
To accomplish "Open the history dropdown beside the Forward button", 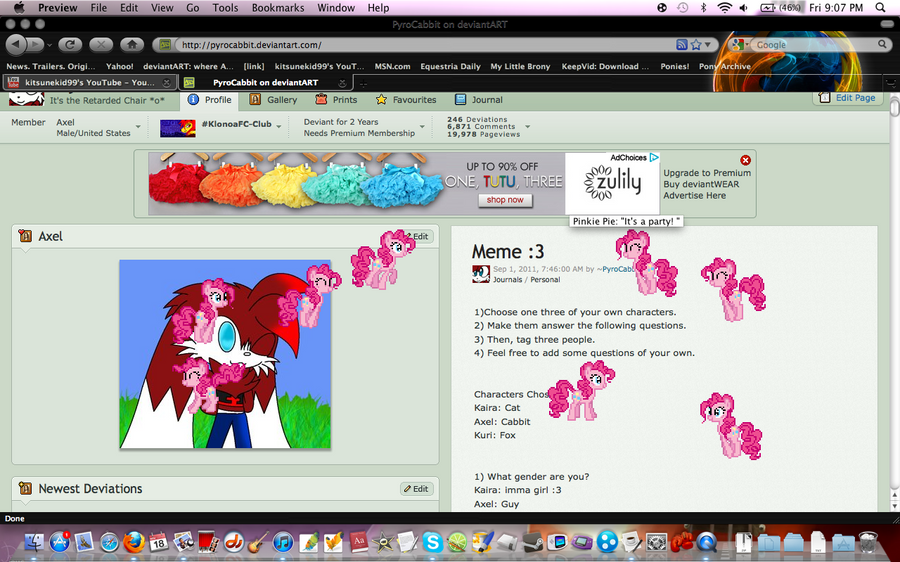I will coord(49,45).
